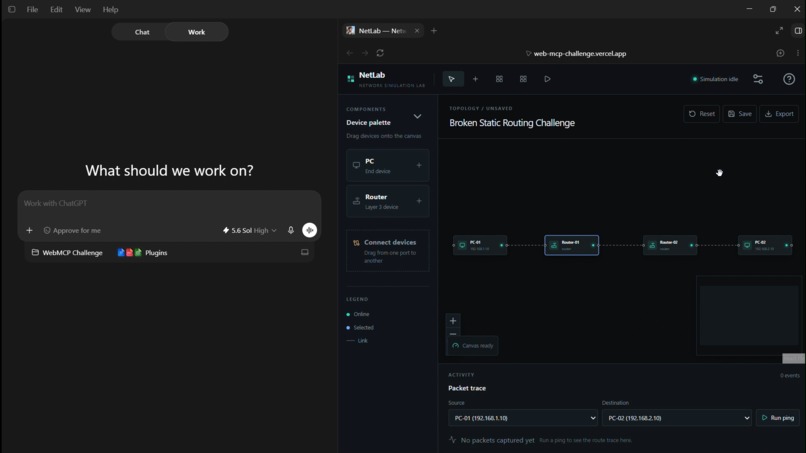Zoom in the canvas with plus button

point(453,321)
